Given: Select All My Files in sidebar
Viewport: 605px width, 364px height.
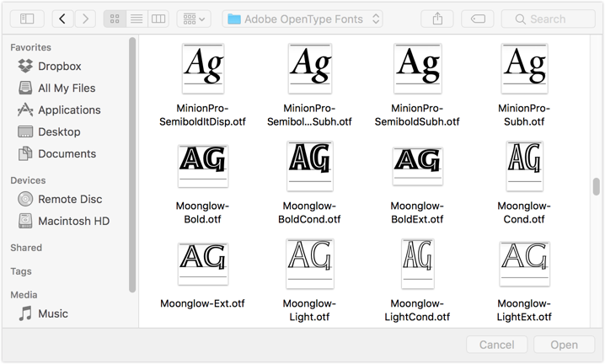Looking at the screenshot, I should (66, 88).
